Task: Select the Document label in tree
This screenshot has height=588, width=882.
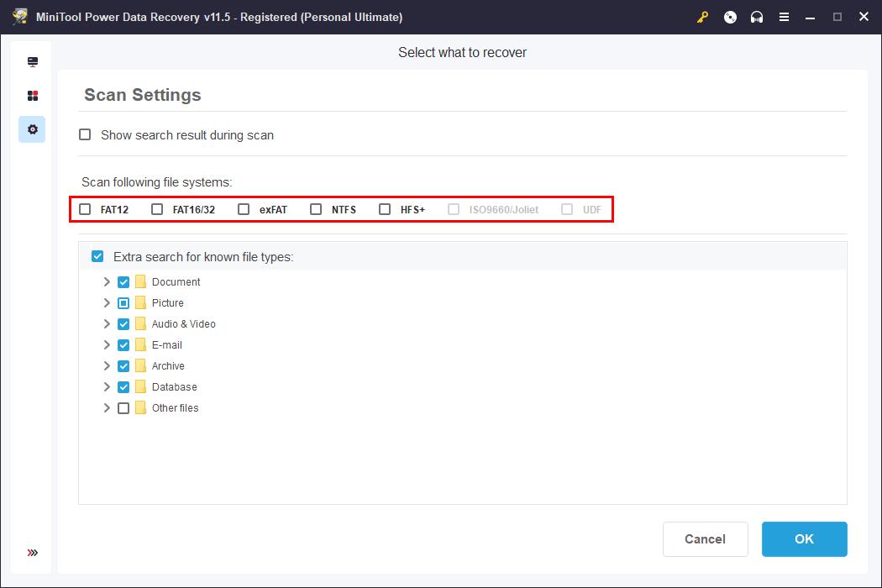Action: (x=176, y=282)
